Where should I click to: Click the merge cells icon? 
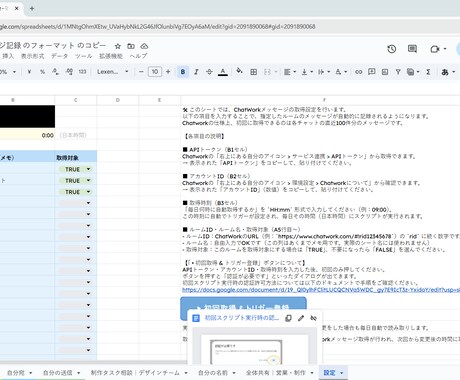(267, 72)
